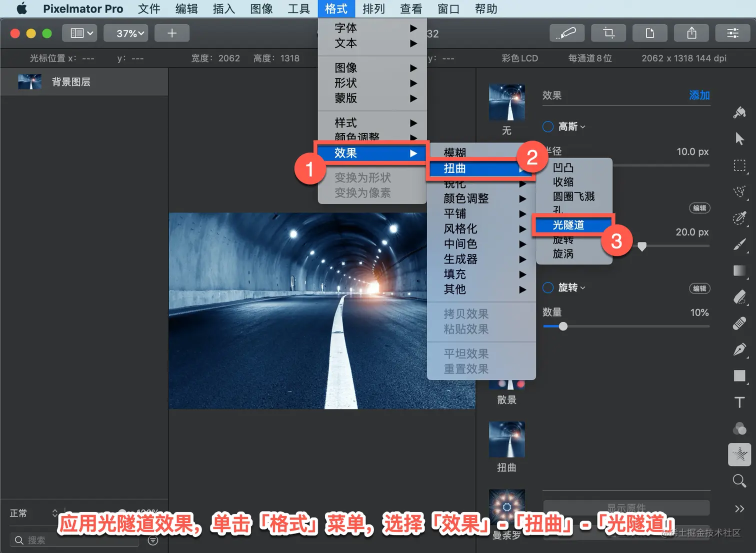The height and width of the screenshot is (553, 756).
Task: Select the Paint brush tool
Action: click(x=739, y=244)
